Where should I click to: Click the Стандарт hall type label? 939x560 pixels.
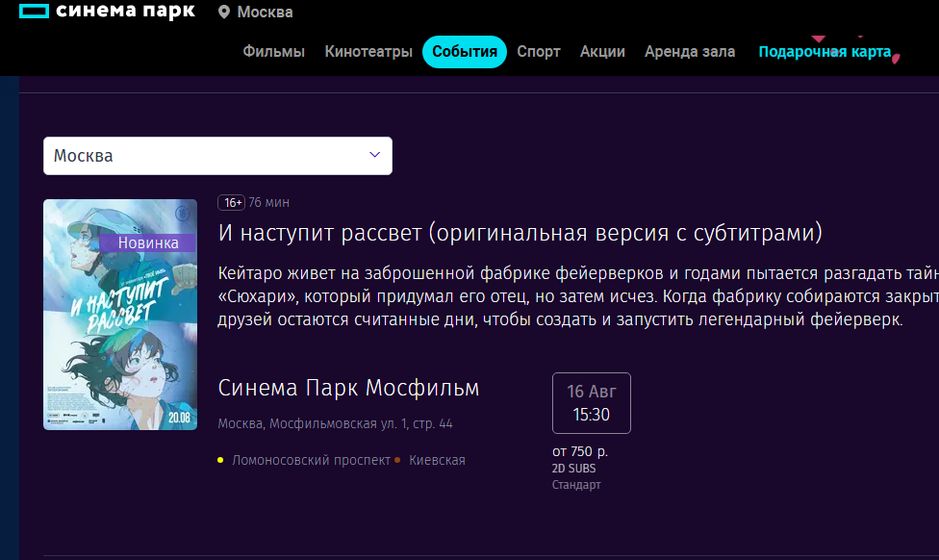(x=576, y=485)
